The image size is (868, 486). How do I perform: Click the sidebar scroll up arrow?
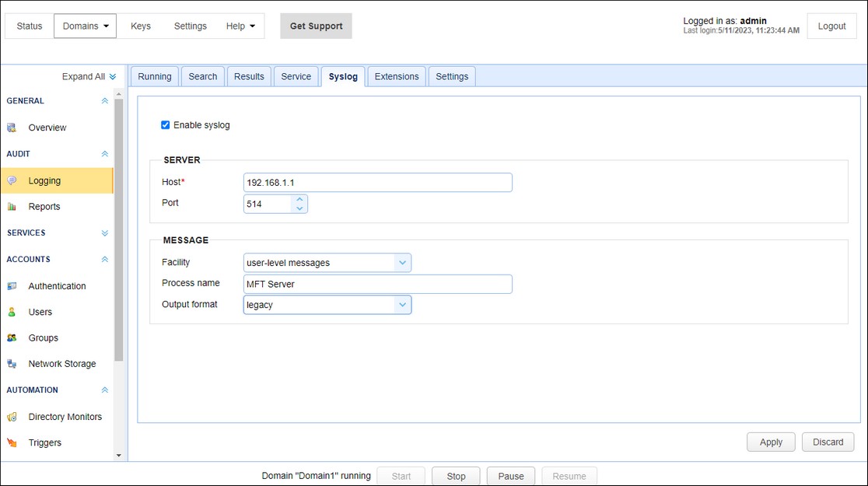click(118, 95)
